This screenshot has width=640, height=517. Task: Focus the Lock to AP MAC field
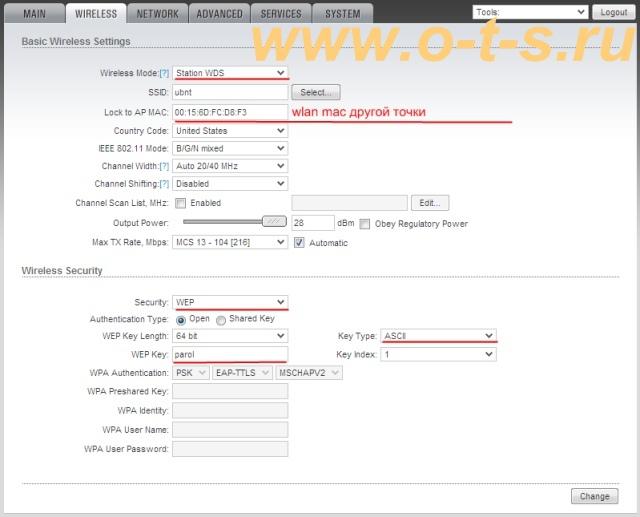tap(230, 112)
